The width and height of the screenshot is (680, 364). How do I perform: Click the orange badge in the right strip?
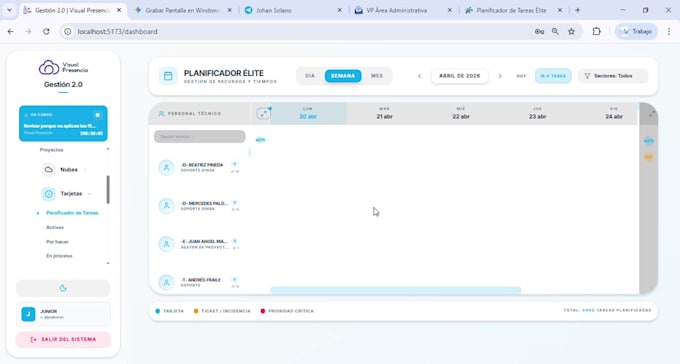[649, 157]
